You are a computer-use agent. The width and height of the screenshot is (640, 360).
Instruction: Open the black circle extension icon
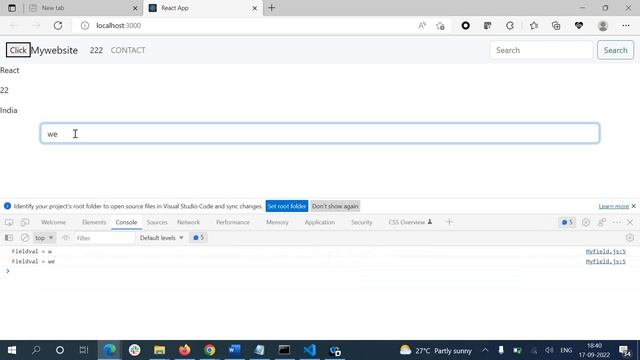[x=465, y=25]
